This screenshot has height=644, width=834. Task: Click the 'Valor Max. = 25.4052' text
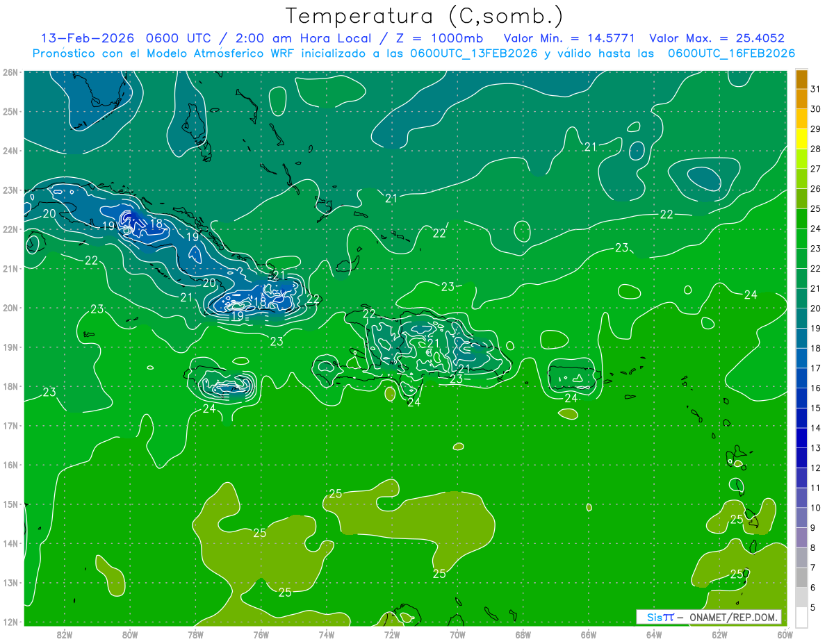(717, 38)
